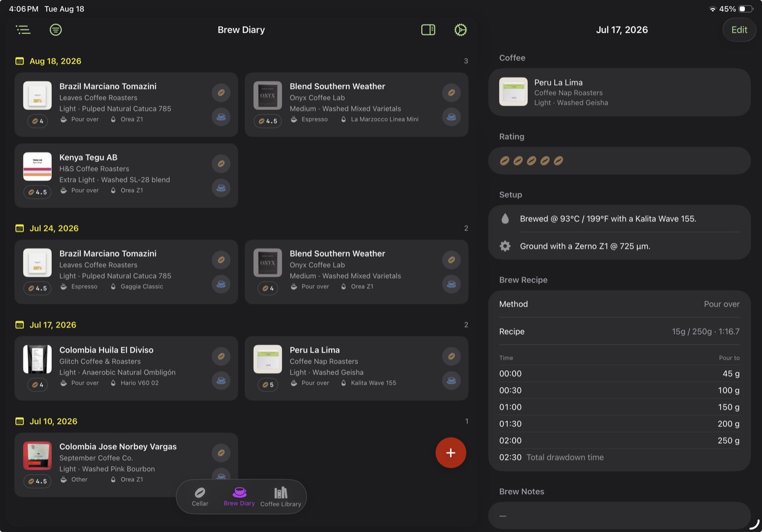Select the Total drawdown time row
This screenshot has height=532, width=762.
pos(619,457)
